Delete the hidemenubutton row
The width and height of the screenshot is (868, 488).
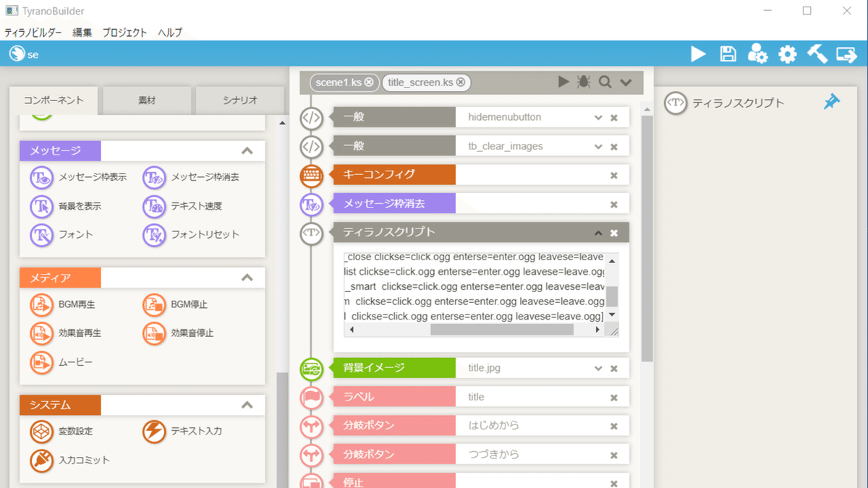coord(614,117)
